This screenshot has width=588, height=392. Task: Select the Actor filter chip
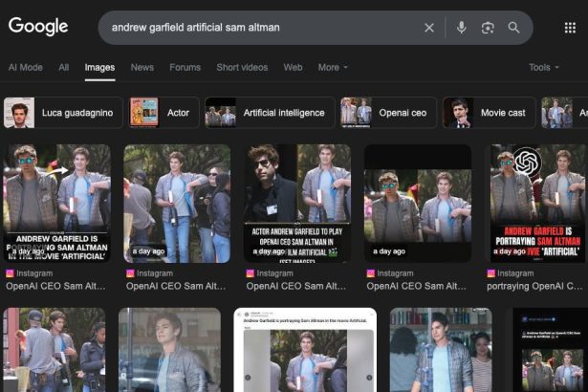click(163, 113)
